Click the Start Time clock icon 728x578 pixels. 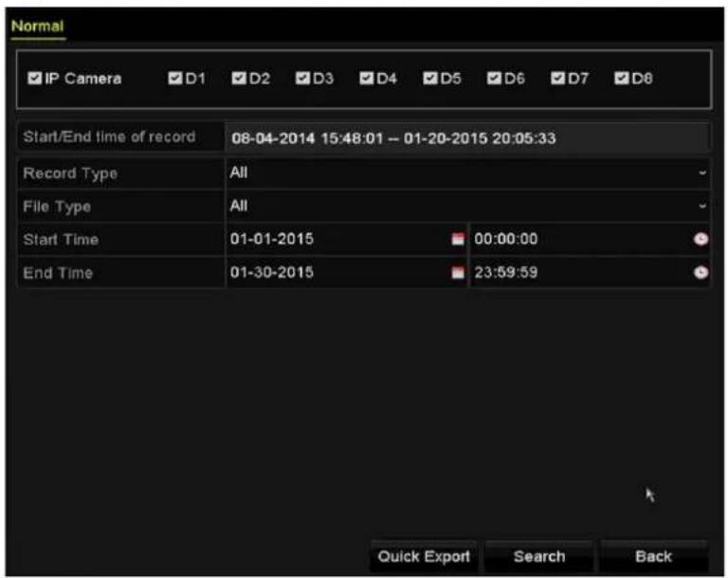coord(701,239)
